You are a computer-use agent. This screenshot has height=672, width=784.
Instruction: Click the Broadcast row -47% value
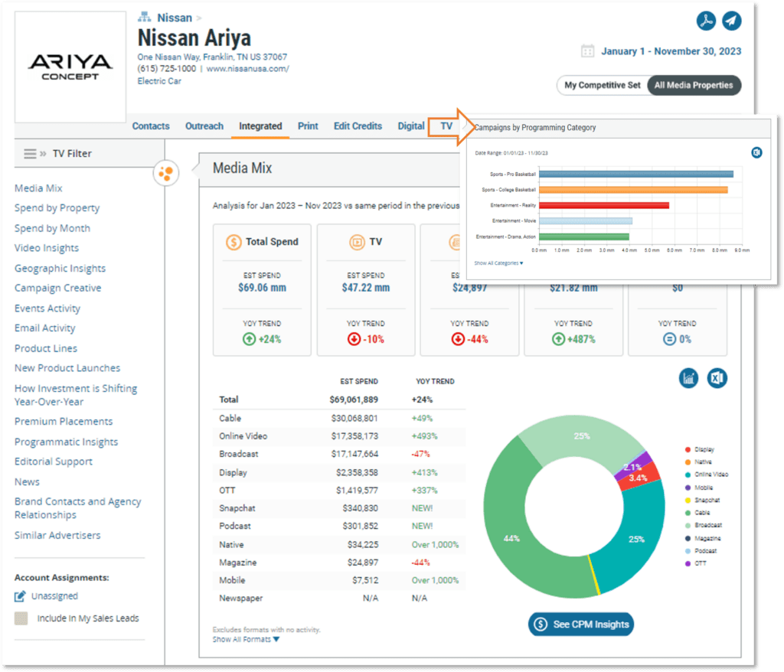420,454
